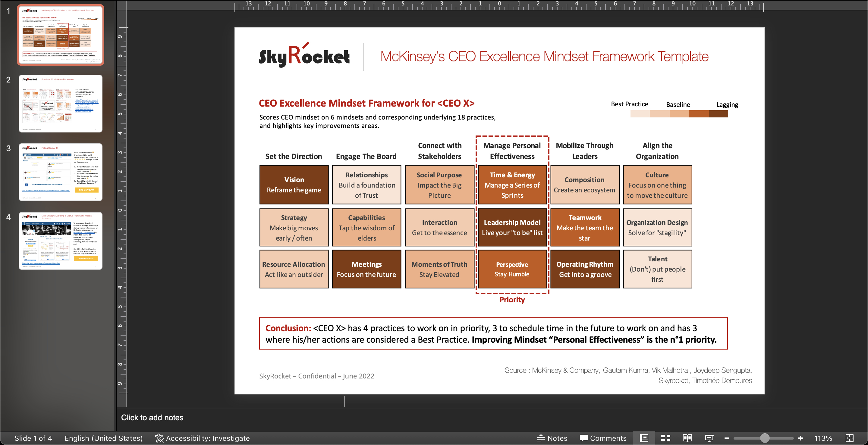Select the slide title text

pyautogui.click(x=544, y=56)
